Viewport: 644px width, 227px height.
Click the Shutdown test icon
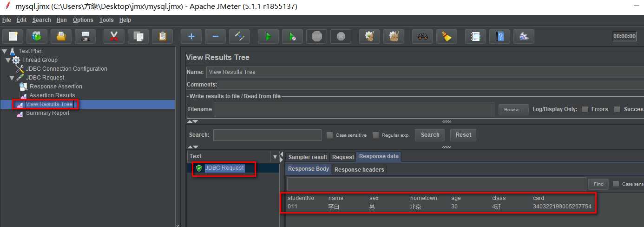[341, 36]
